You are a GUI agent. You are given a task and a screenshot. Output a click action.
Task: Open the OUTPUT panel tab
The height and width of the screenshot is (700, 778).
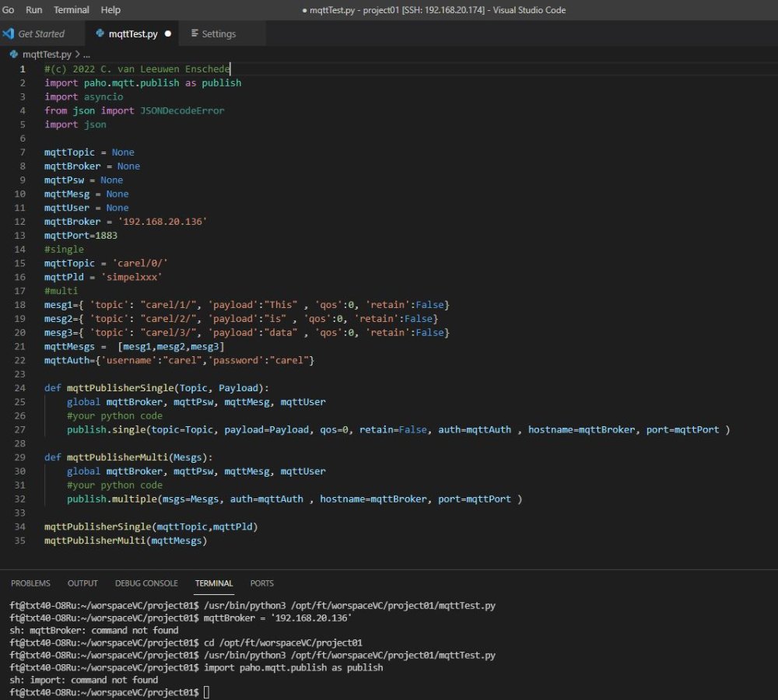coord(82,583)
